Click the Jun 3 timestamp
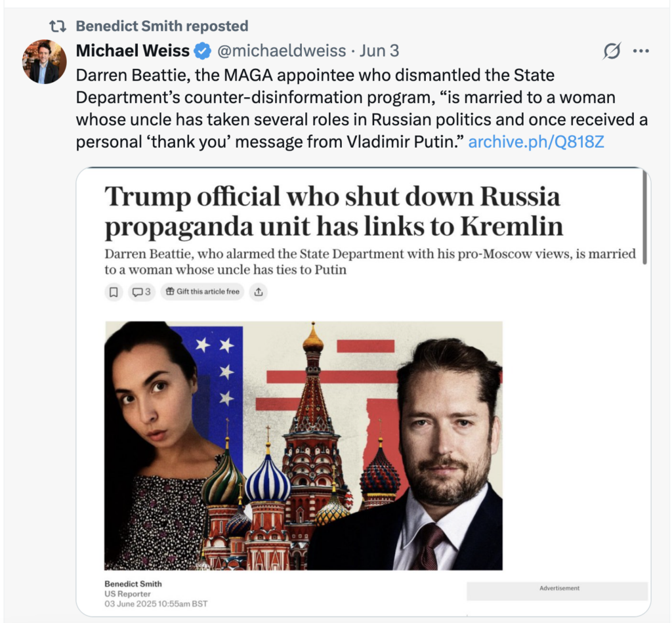 (x=379, y=51)
